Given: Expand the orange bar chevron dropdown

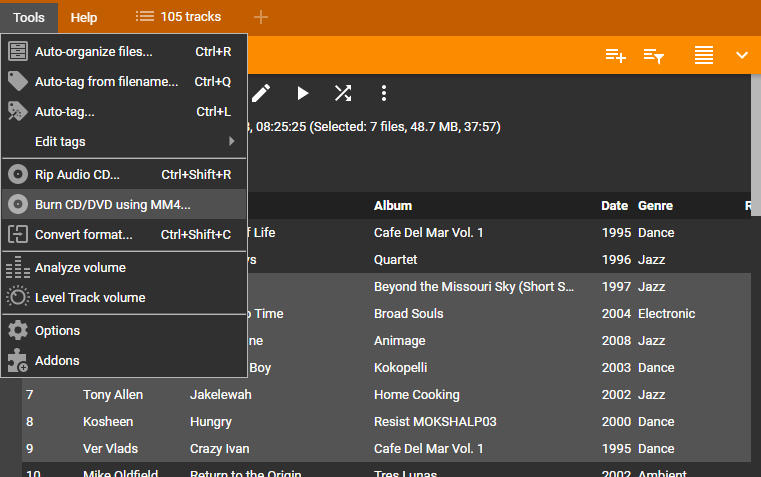Looking at the screenshot, I should click(x=742, y=56).
